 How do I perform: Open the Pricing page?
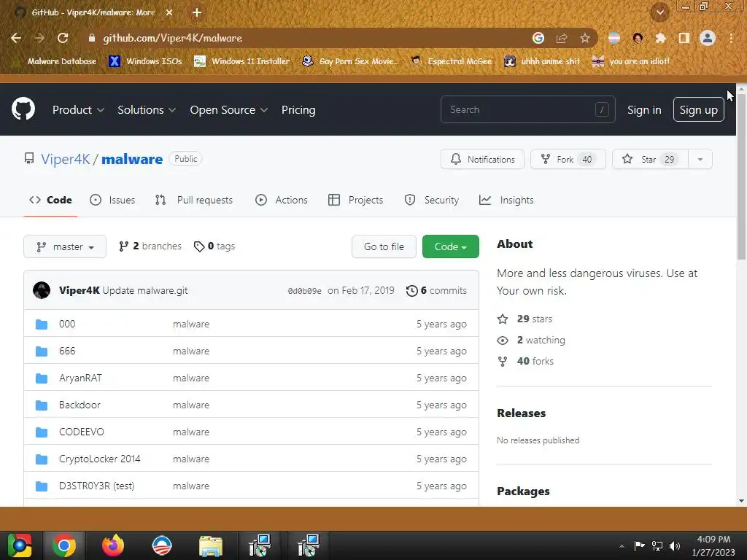pos(298,109)
